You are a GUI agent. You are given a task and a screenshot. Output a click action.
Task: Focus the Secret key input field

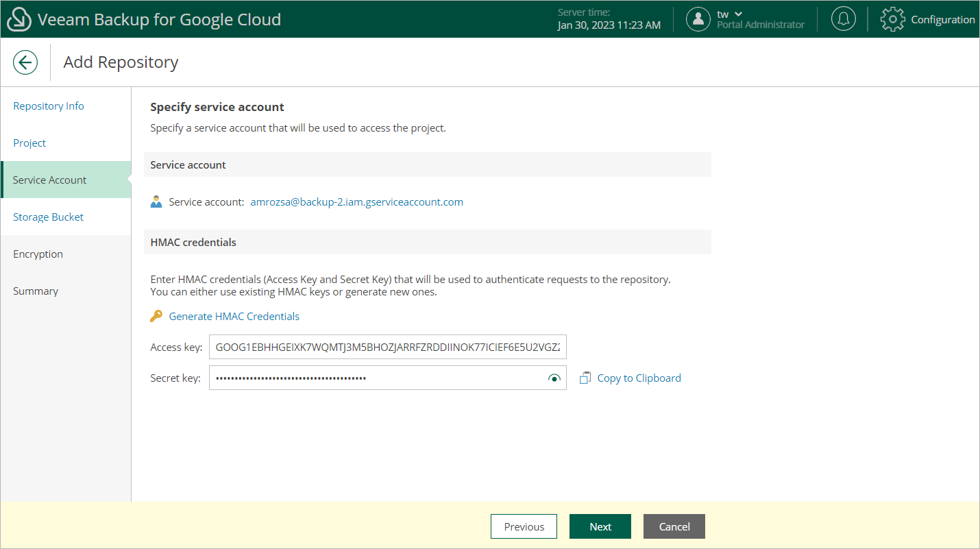[x=377, y=378]
